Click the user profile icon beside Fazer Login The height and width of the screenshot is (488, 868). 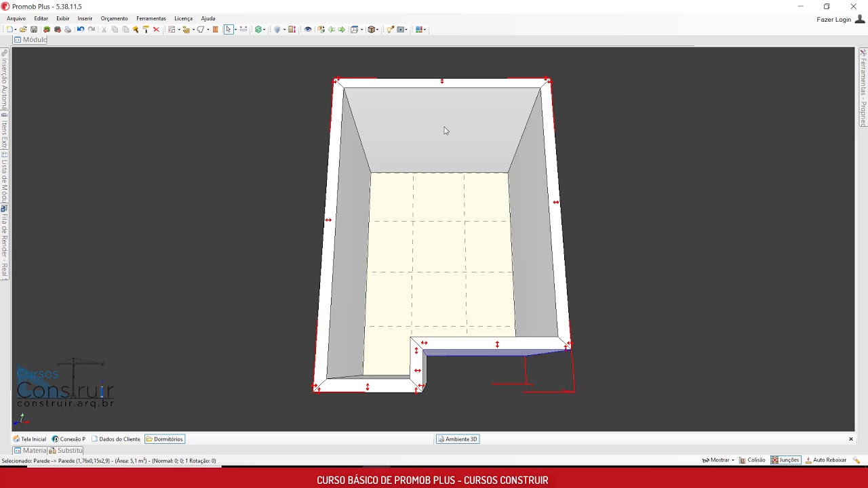[x=860, y=19]
